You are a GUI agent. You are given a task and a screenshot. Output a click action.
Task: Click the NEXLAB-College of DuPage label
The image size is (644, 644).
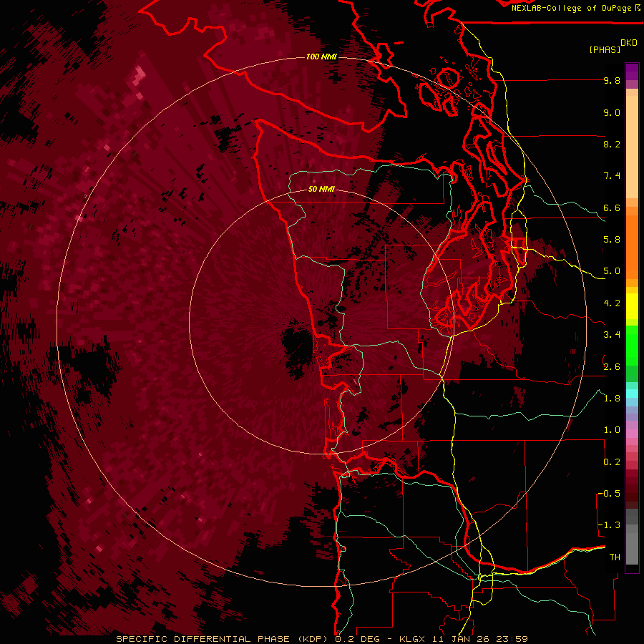[572, 8]
